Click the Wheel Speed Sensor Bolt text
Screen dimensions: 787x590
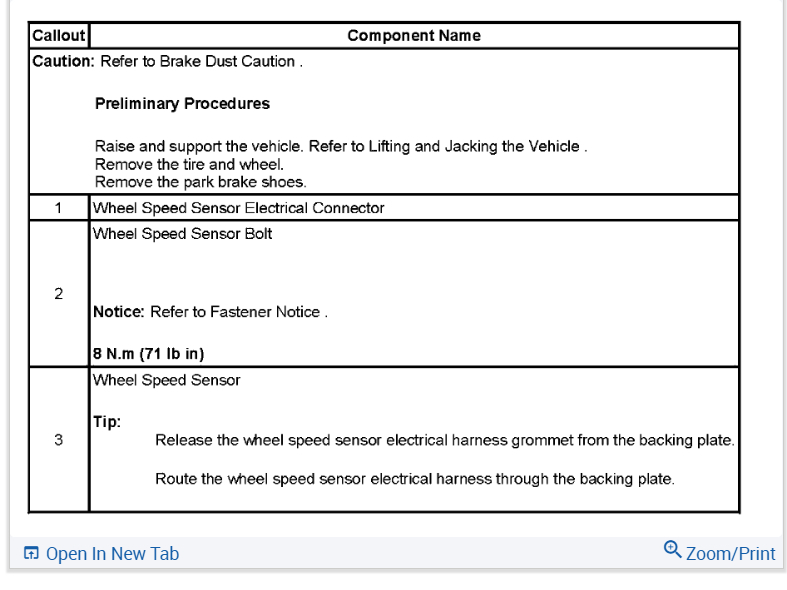pyautogui.click(x=182, y=234)
